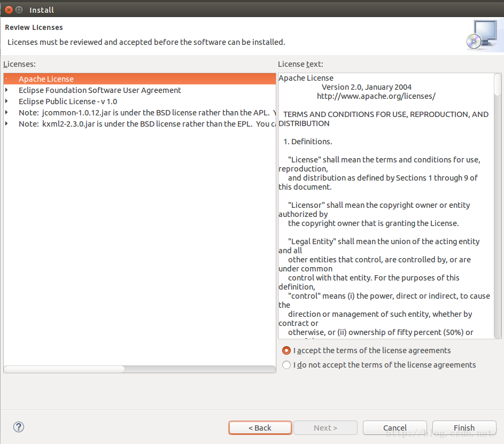This screenshot has height=444, width=504.
Task: Close the Install dialog window
Action: pyautogui.click(x=9, y=10)
